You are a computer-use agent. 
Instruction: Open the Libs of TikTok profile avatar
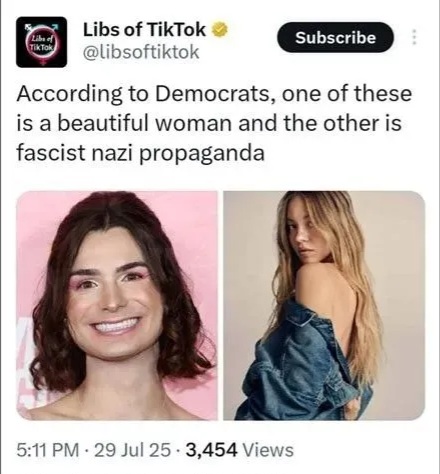tap(41, 42)
